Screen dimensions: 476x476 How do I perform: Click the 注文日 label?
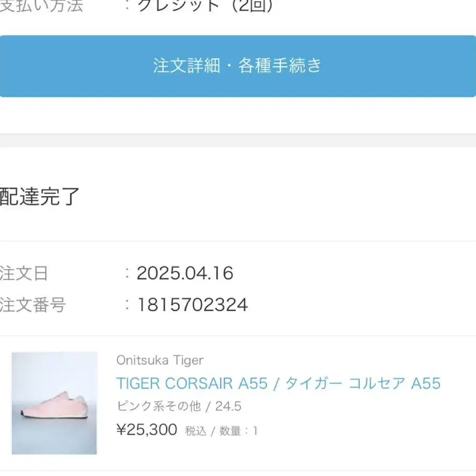[x=24, y=273]
